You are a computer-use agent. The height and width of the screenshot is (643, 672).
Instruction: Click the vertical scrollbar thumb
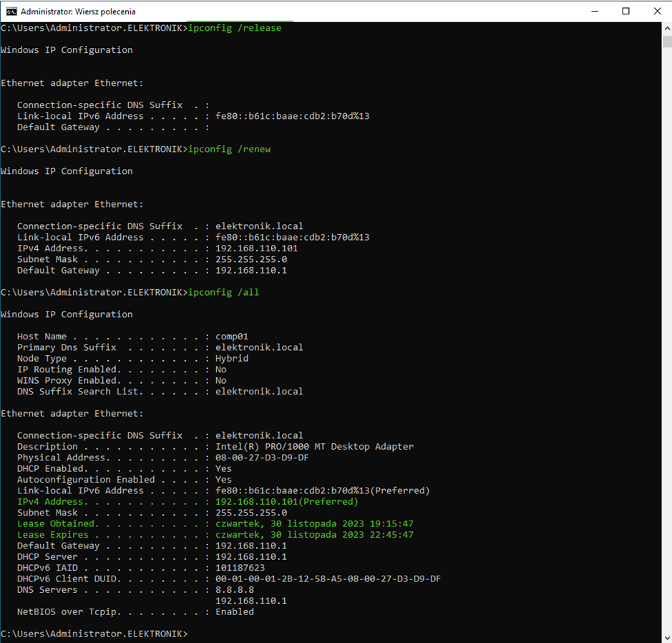(666, 42)
